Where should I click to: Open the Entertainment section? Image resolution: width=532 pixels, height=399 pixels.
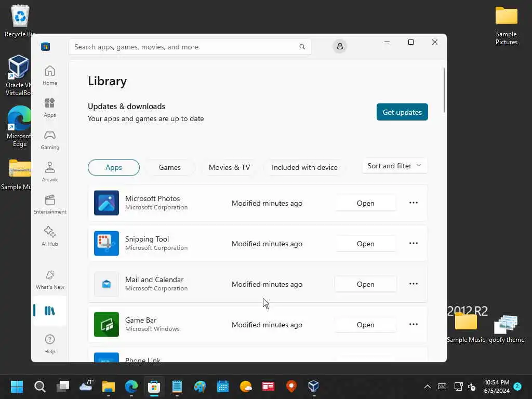pos(50,204)
